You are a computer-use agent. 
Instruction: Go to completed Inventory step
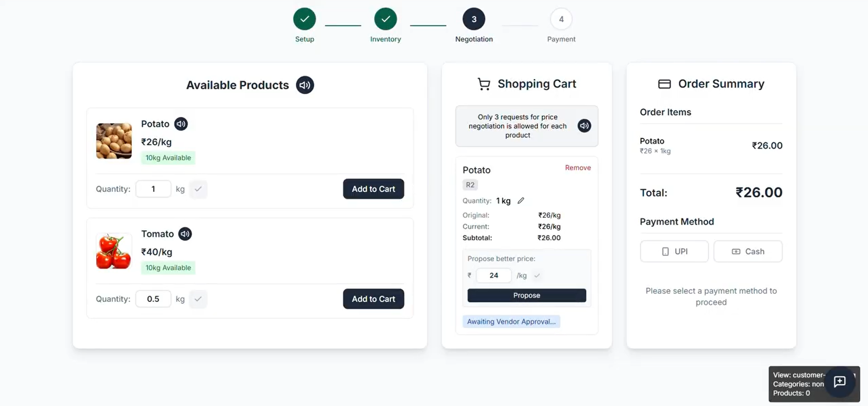[x=385, y=19]
